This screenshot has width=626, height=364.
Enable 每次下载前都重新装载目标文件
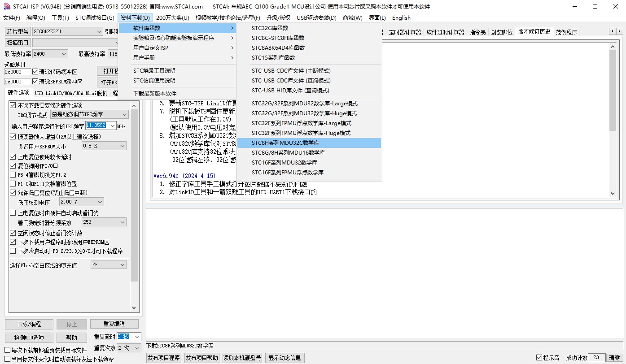pyautogui.click(x=7, y=350)
